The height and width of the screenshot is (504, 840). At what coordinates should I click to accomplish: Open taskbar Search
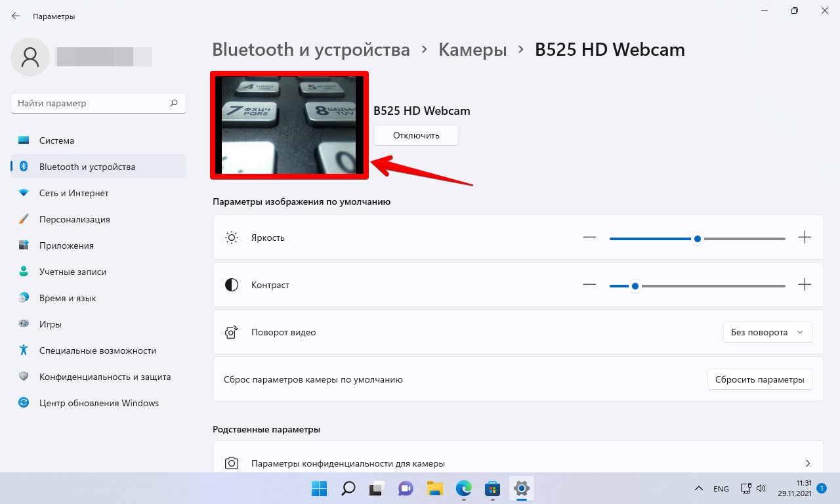pyautogui.click(x=348, y=488)
